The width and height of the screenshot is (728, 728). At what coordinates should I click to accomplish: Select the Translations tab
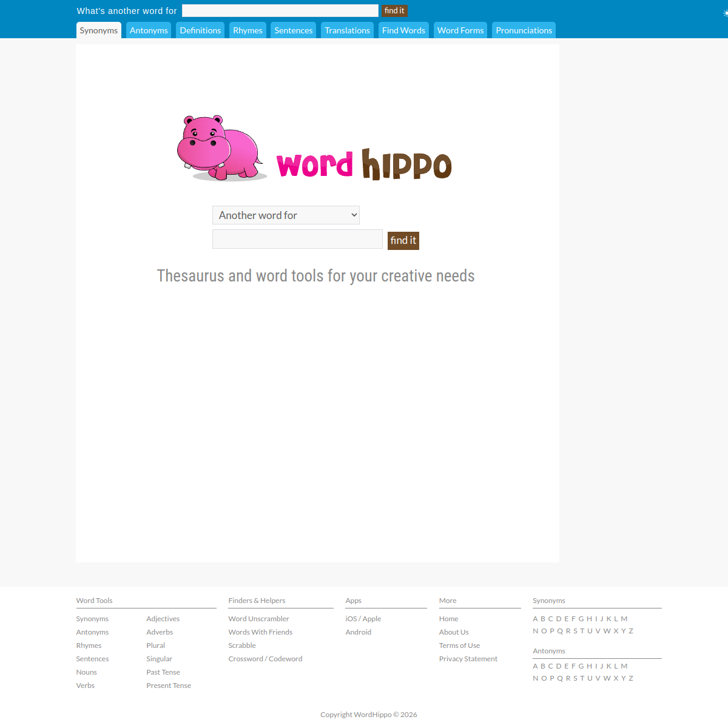(346, 30)
